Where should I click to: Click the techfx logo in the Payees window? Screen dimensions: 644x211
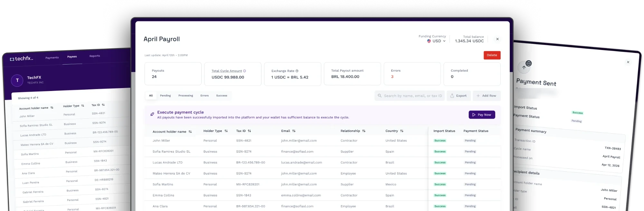point(21,59)
